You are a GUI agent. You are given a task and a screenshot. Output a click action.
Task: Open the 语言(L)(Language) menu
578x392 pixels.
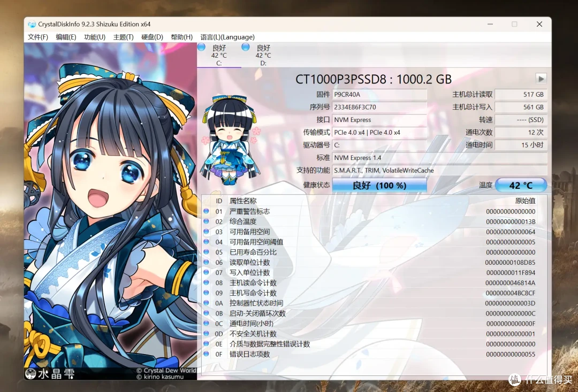click(x=227, y=37)
